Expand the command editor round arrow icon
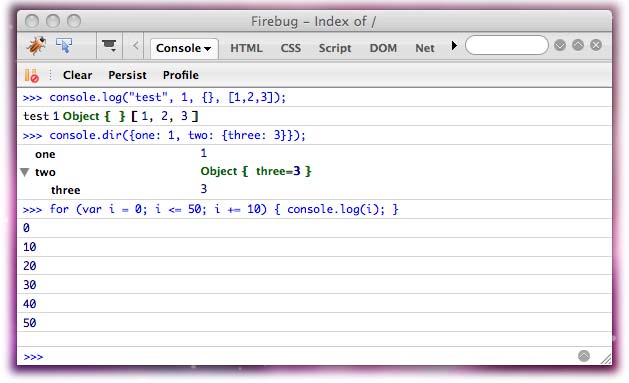 pos(584,356)
